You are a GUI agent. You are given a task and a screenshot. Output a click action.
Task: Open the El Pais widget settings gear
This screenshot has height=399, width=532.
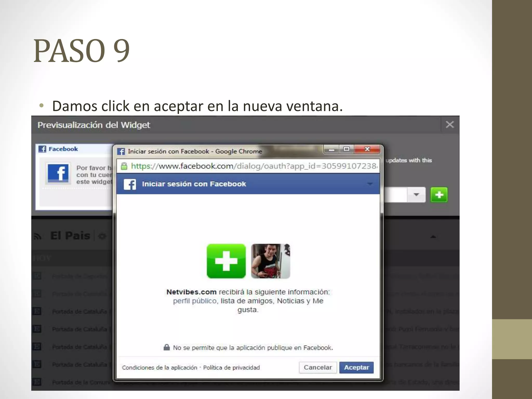[x=102, y=236]
